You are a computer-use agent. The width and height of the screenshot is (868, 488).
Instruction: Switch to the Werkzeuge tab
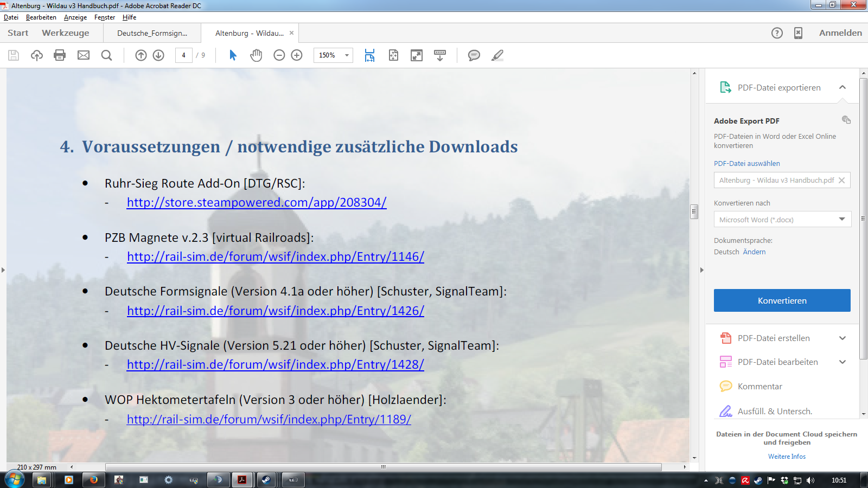coord(66,33)
